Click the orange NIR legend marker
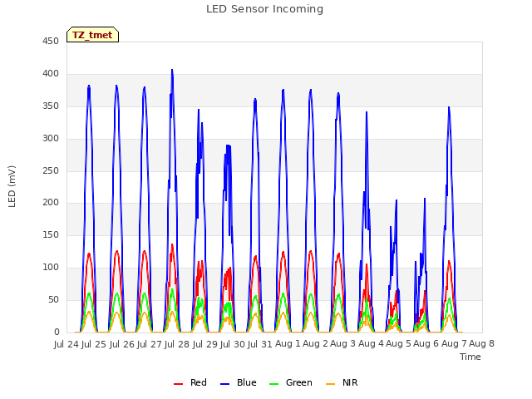Image resolution: width=532 pixels, height=399 pixels. pyautogui.click(x=330, y=384)
